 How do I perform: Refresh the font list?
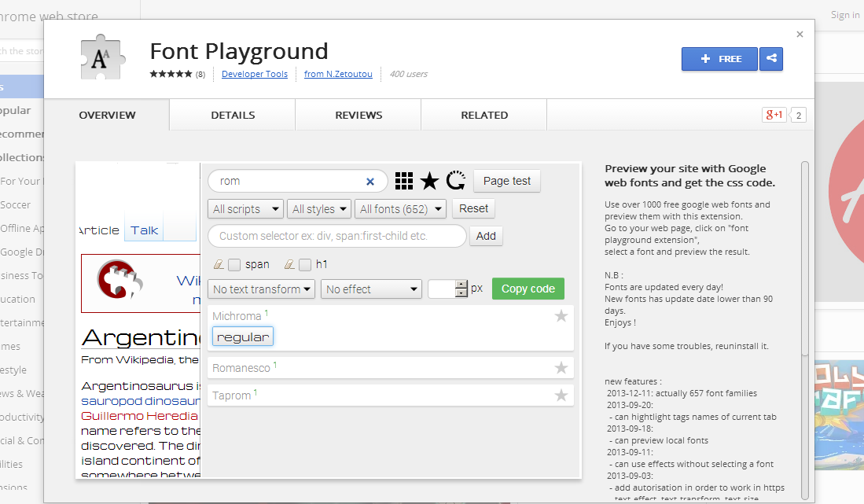[456, 180]
